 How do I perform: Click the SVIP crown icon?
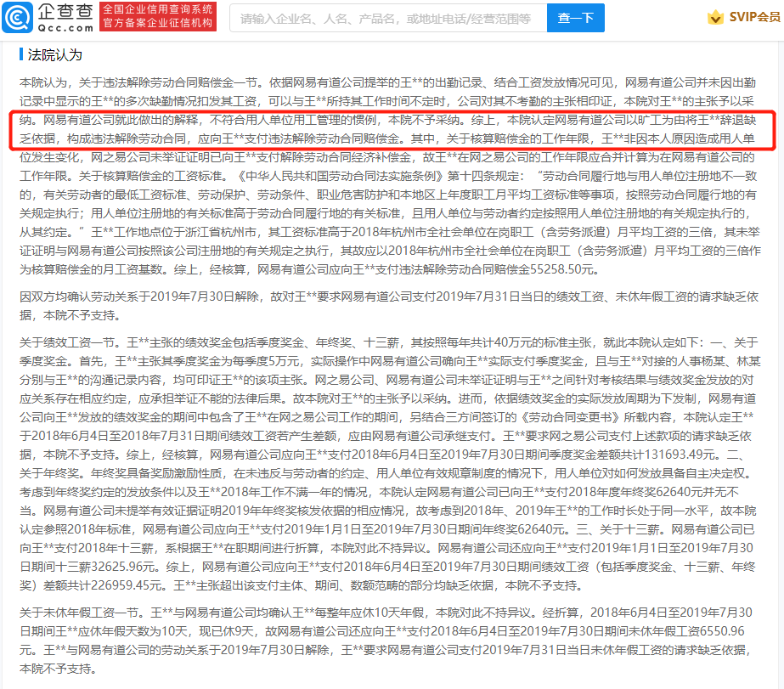coord(715,18)
